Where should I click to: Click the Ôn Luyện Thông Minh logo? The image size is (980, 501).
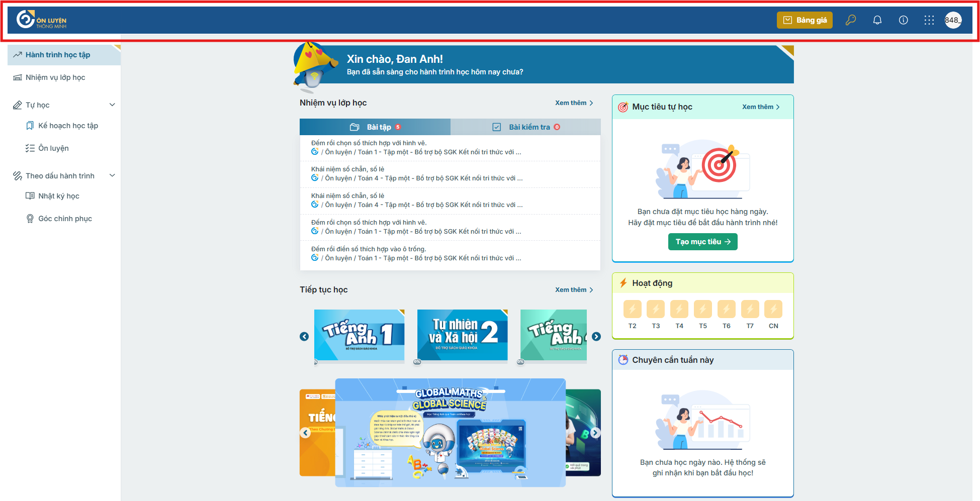pos(41,20)
